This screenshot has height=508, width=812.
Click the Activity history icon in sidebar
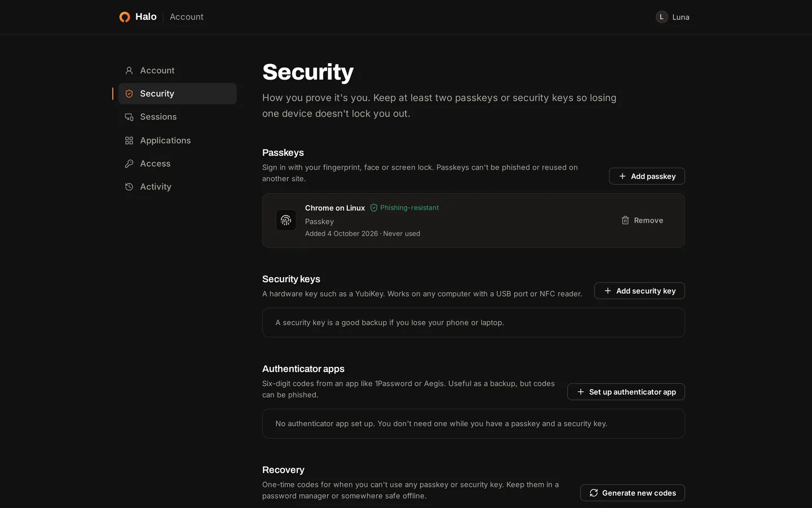tap(129, 187)
